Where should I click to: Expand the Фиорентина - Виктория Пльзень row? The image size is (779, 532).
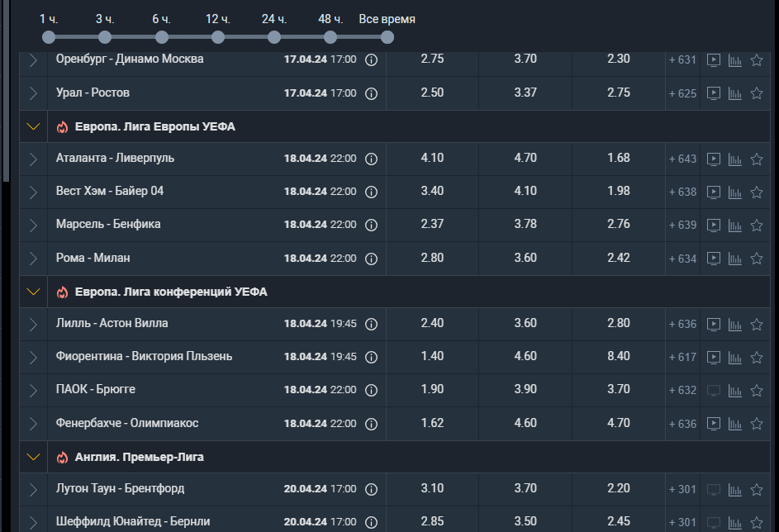pos(33,357)
